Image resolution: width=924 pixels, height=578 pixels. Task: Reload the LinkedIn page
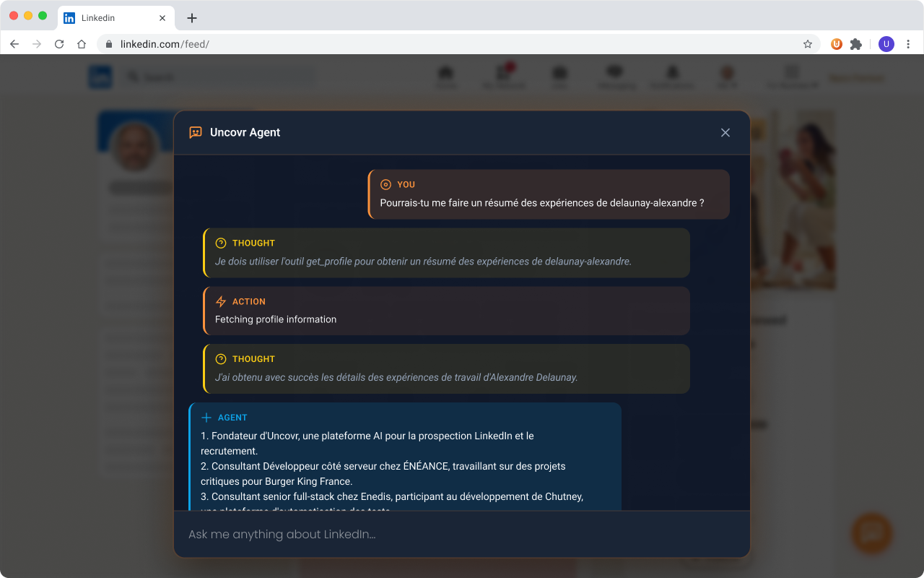pos(59,44)
